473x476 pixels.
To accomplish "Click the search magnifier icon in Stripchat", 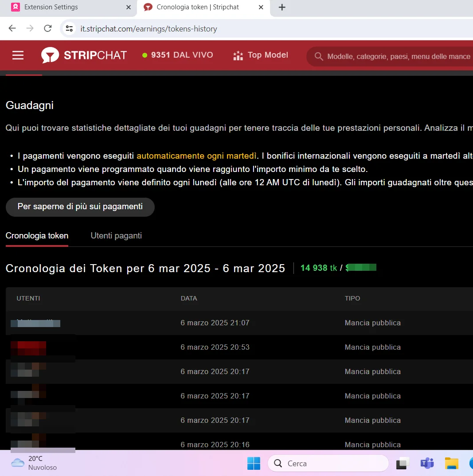I will tap(318, 57).
